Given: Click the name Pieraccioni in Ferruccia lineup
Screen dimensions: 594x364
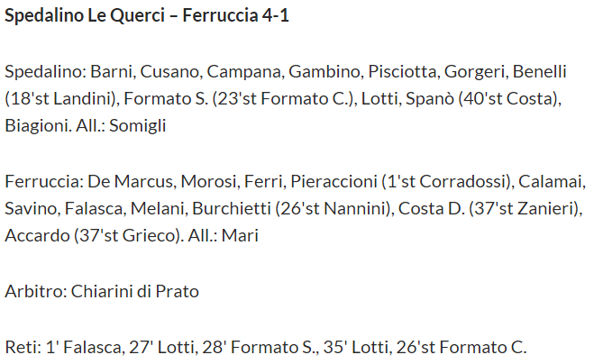Looking at the screenshot, I should coord(334,182).
